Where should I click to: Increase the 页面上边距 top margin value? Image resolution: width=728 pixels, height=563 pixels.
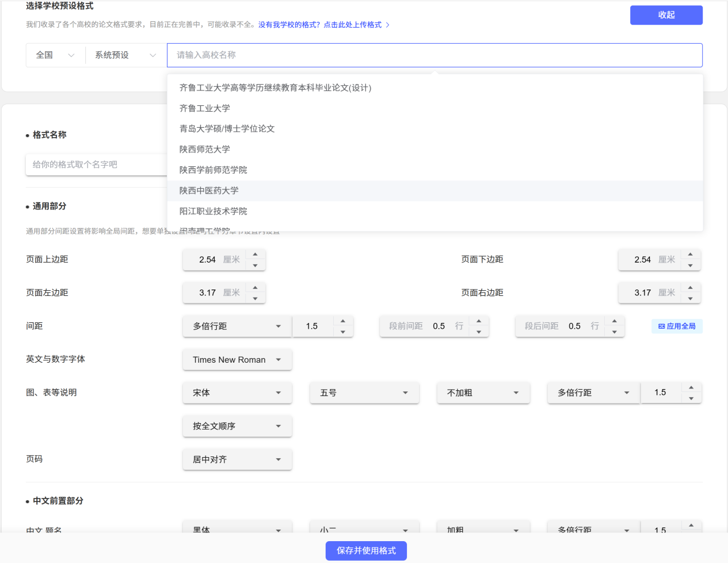coord(255,254)
